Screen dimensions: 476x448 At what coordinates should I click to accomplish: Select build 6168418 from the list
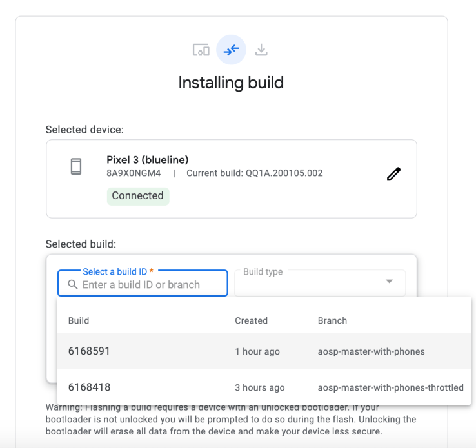point(89,387)
